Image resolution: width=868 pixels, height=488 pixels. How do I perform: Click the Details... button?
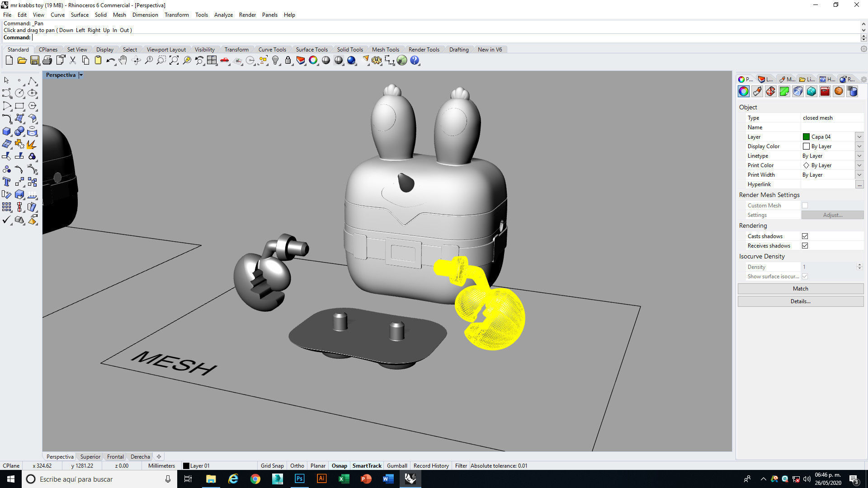pos(801,301)
